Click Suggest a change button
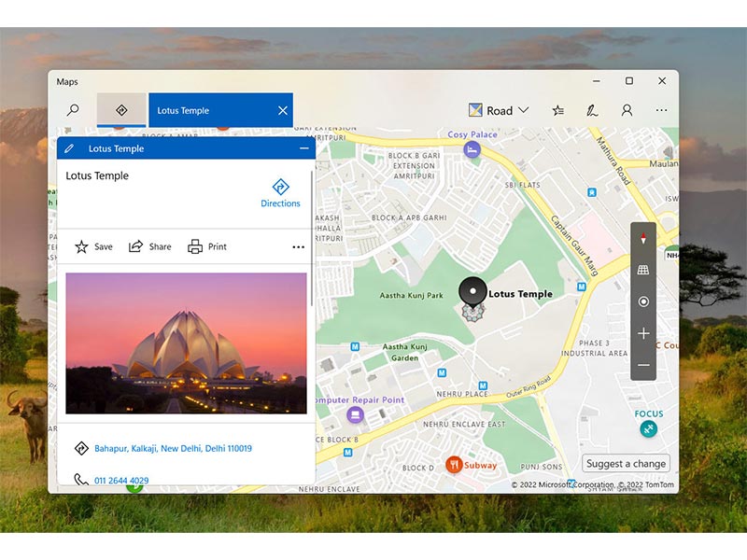The image size is (747, 560). [626, 463]
